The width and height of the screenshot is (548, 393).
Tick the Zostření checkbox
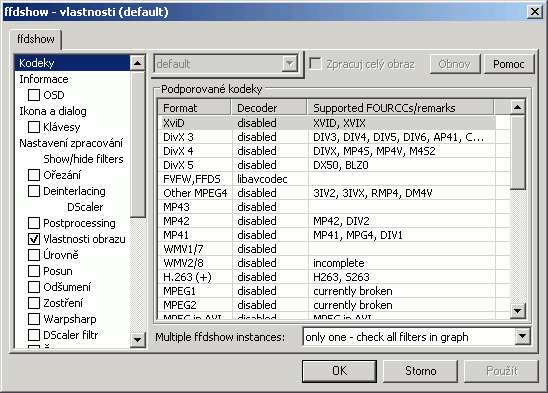click(34, 303)
